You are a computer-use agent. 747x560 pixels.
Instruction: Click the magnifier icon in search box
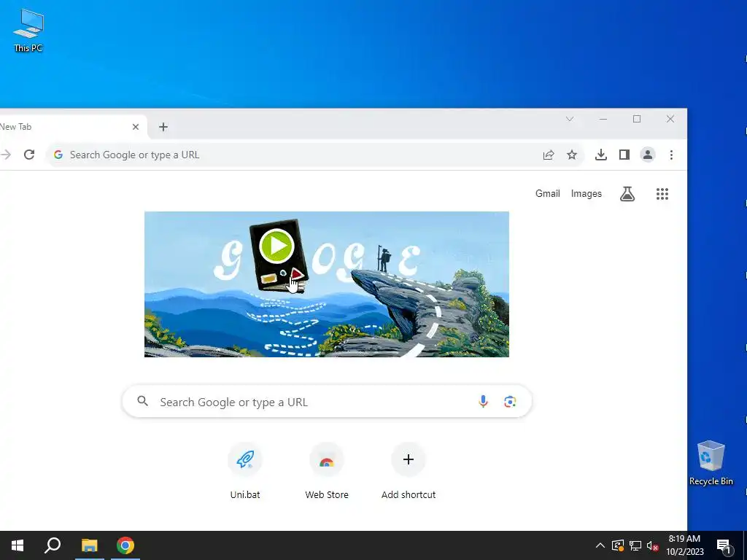click(x=142, y=401)
